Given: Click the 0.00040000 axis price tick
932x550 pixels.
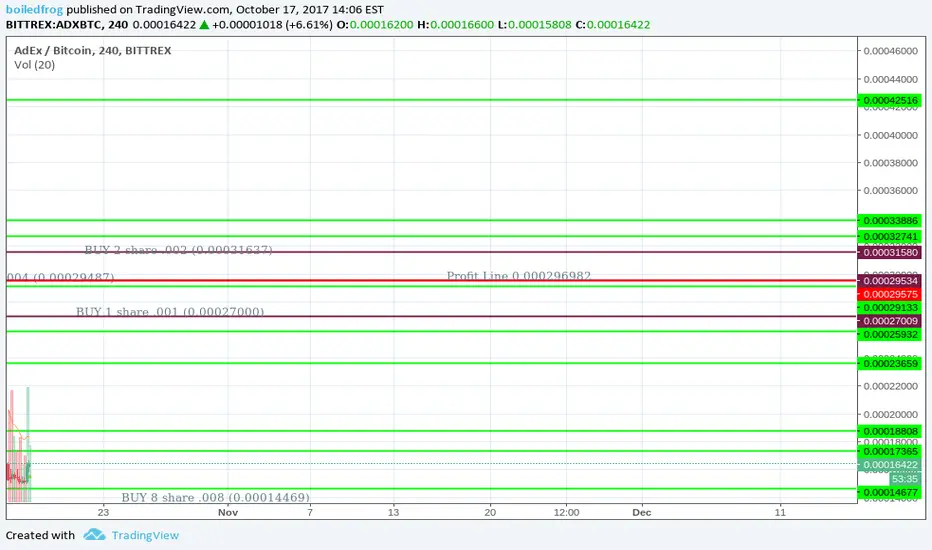Looking at the screenshot, I should [x=890, y=136].
